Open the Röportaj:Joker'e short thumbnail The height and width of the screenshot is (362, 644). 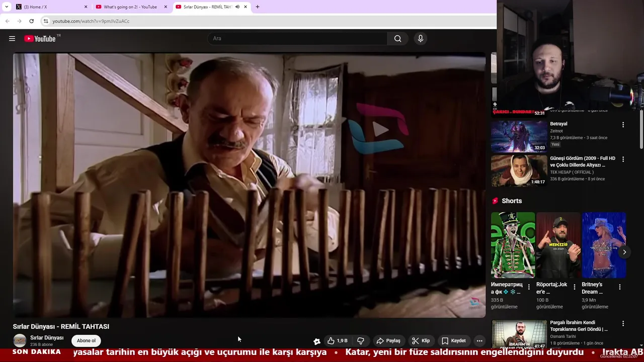click(558, 245)
